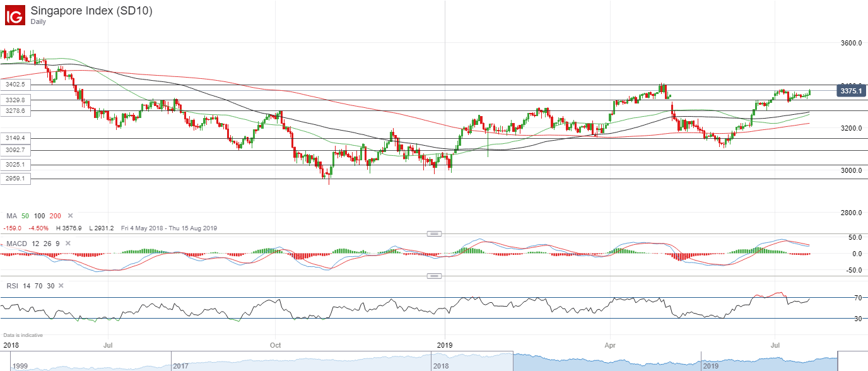Grab the resize handle above the MACD pane
Image resolution: width=868 pixels, height=371 pixels.
pyautogui.click(x=434, y=233)
